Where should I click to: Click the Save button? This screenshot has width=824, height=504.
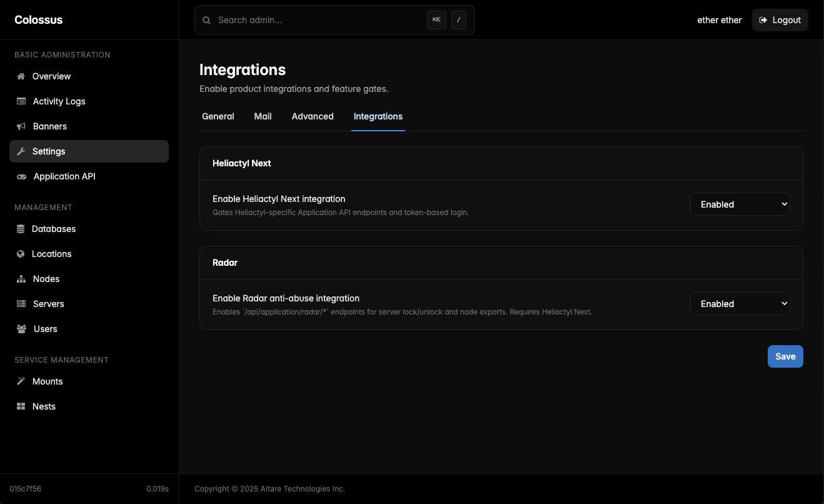click(x=785, y=356)
